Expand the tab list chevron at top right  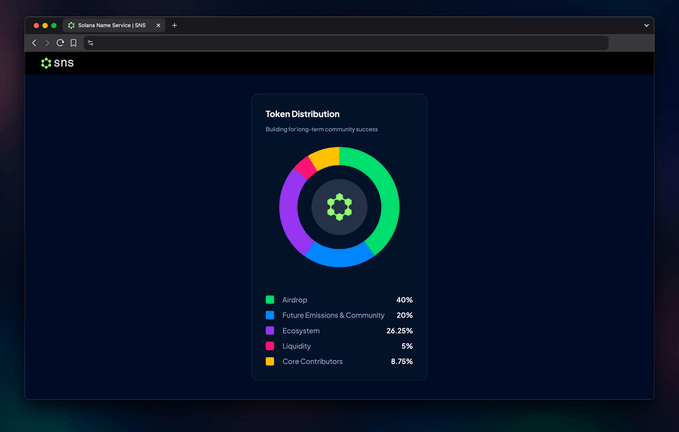point(646,25)
